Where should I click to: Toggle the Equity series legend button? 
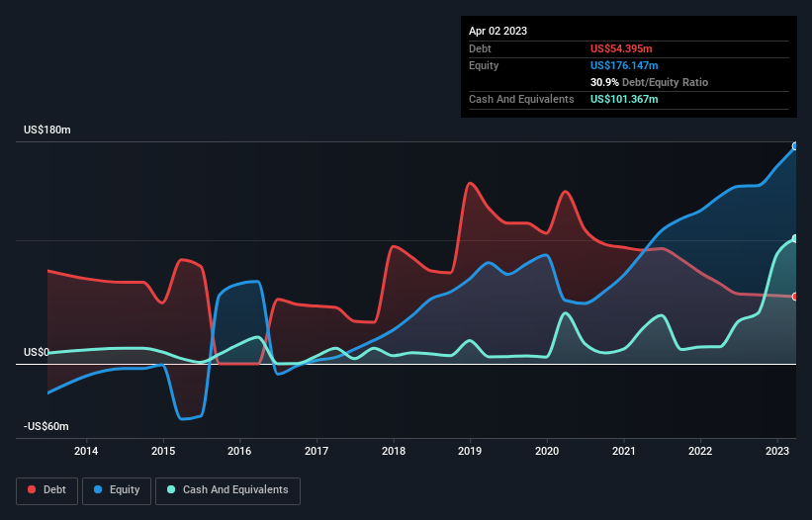pyautogui.click(x=117, y=490)
